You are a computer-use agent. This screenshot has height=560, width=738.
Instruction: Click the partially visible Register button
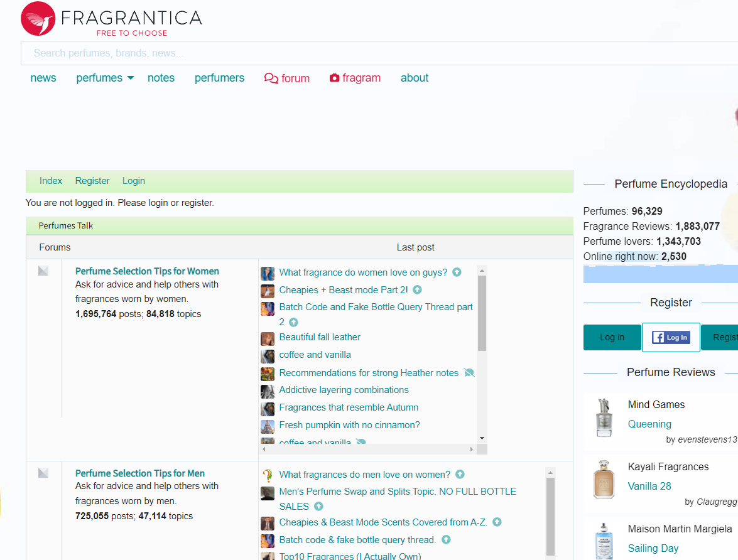720,337
